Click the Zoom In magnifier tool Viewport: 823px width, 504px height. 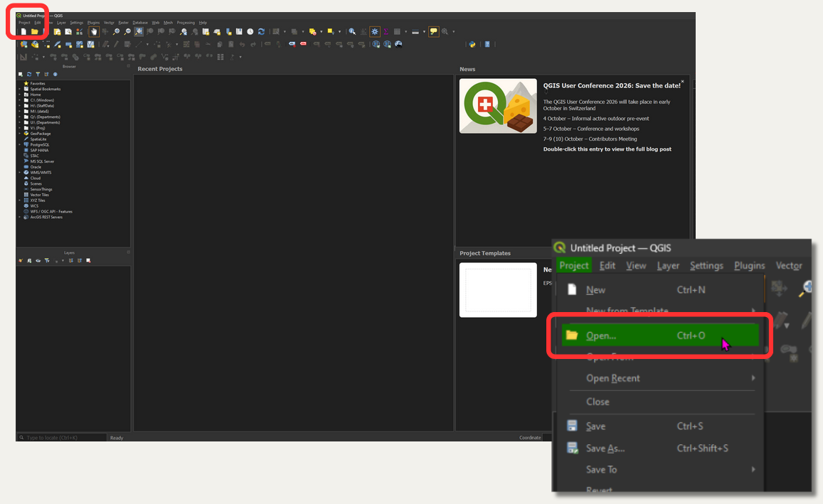[x=116, y=31]
